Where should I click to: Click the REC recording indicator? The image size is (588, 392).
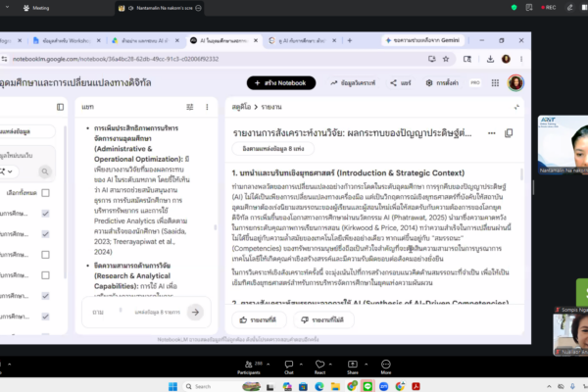click(x=548, y=8)
